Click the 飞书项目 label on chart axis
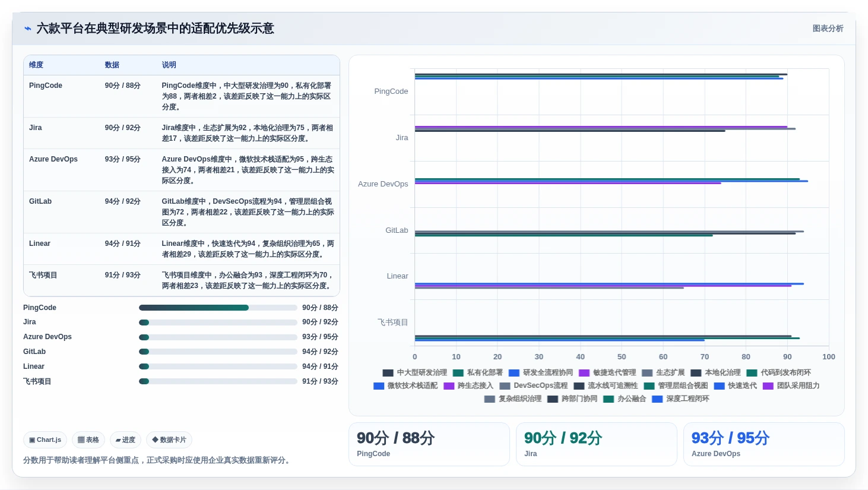868x490 pixels. (x=393, y=323)
